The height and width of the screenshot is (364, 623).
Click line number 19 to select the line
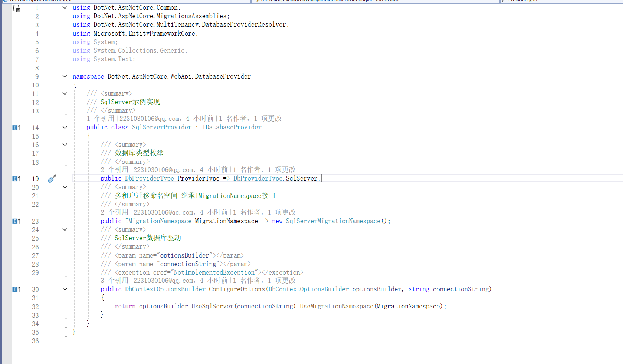point(35,178)
